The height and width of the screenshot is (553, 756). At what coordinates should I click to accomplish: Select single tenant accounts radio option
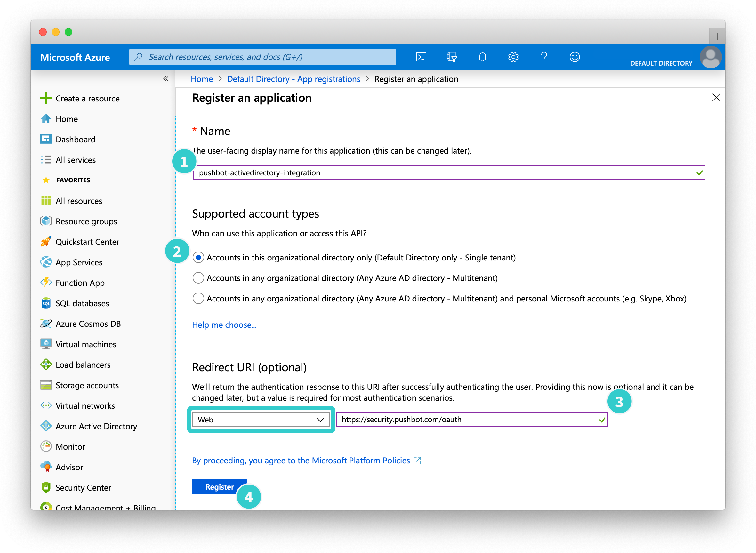point(198,258)
